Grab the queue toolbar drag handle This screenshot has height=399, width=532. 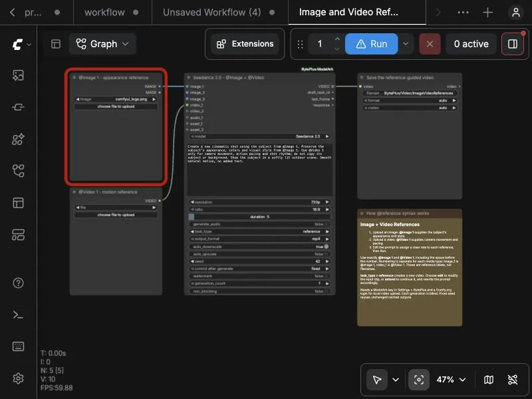tap(300, 44)
